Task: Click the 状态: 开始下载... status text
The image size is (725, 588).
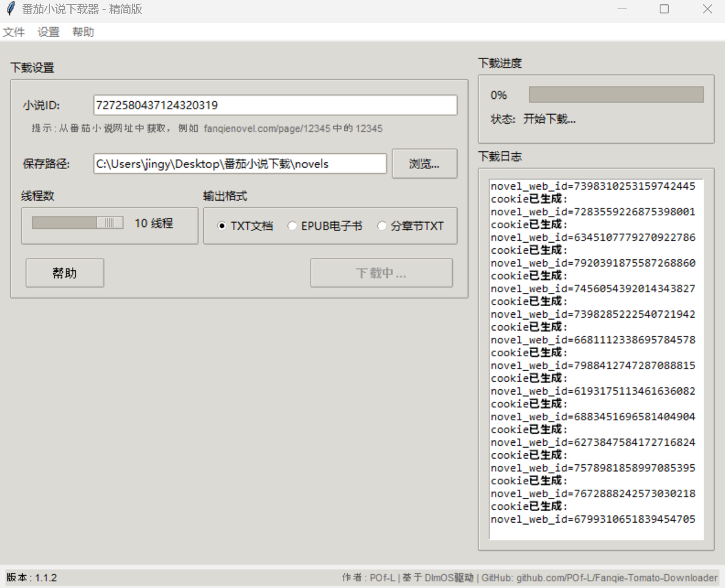Action: [x=533, y=120]
